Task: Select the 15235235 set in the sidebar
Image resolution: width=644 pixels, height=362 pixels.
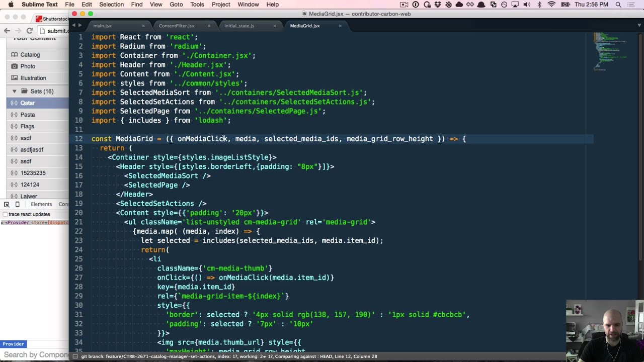Action: 37,173
